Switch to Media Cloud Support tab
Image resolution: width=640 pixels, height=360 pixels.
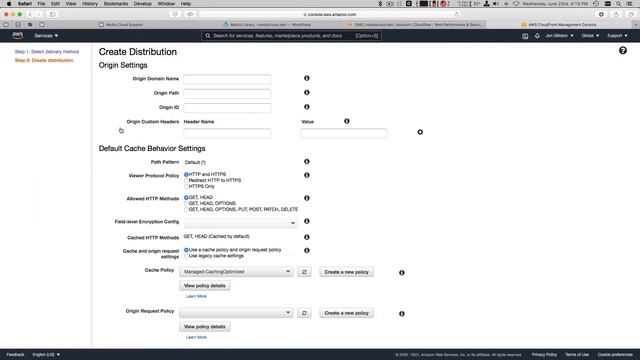121,25
